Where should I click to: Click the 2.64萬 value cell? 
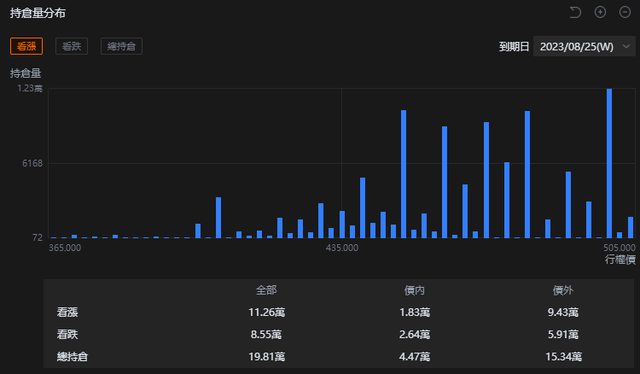414,334
